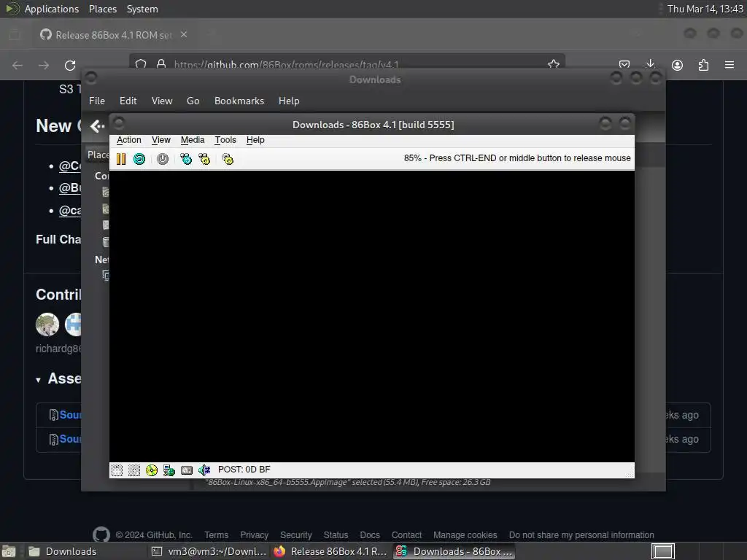Click Do not share my personal information
This screenshot has height=560, width=747.
tap(581, 535)
